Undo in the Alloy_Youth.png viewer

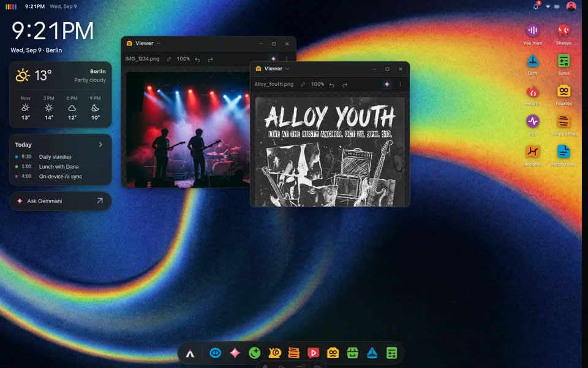331,85
